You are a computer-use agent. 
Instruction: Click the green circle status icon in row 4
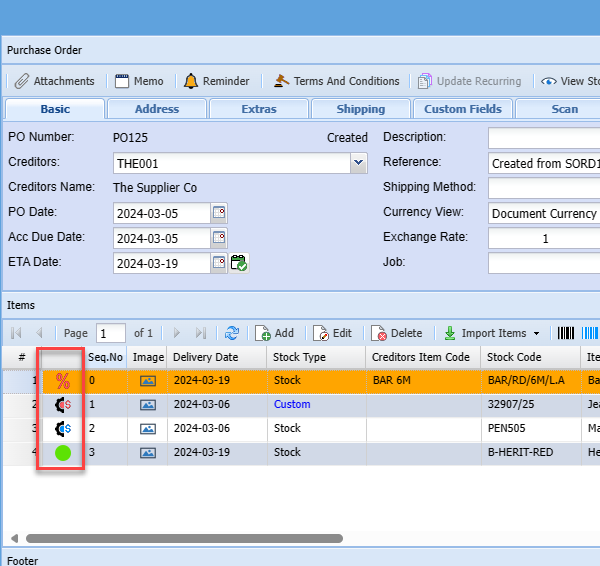coord(63,453)
